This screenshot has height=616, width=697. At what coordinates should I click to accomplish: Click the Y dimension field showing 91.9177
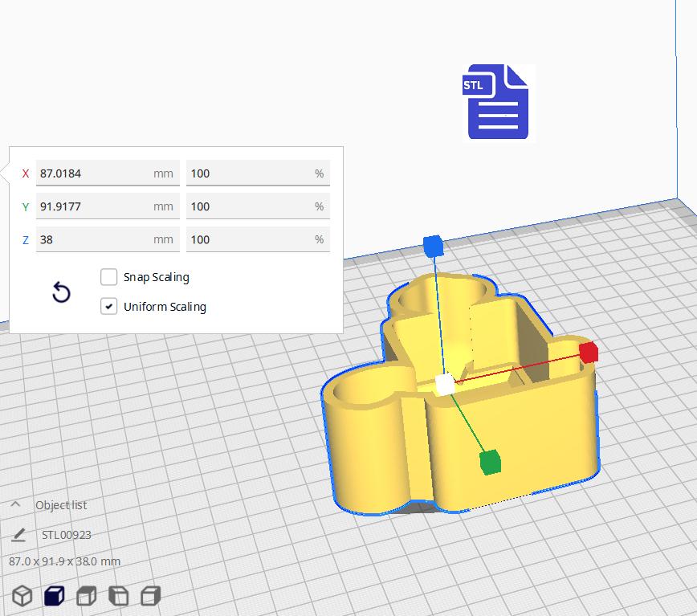click(x=92, y=206)
